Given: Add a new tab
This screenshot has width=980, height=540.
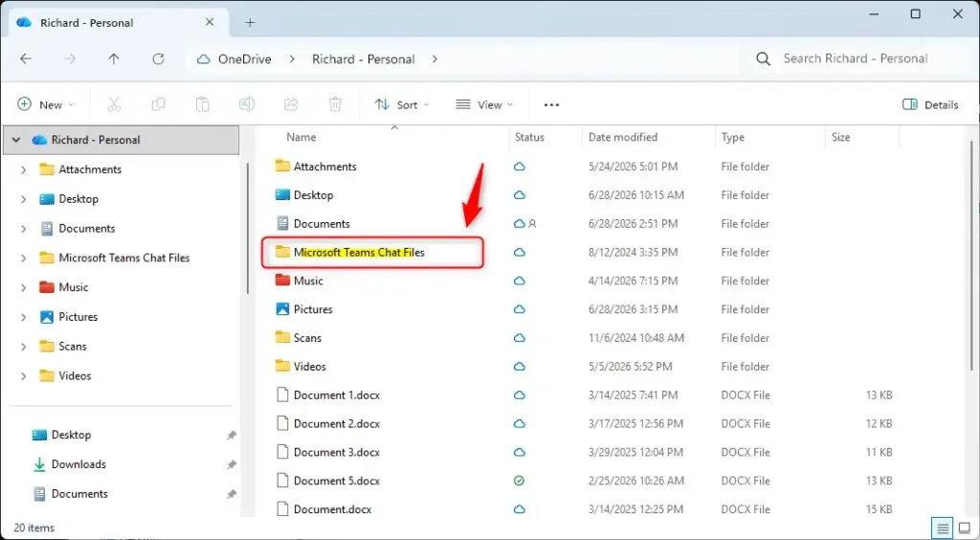Looking at the screenshot, I should 250,23.
